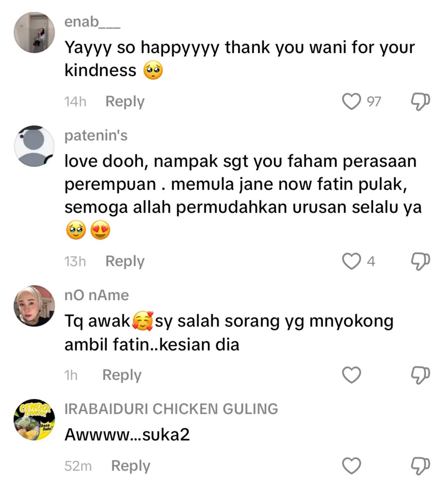
Task: Open the Cendol avatar of IRABAIDURI
Action: [34, 419]
